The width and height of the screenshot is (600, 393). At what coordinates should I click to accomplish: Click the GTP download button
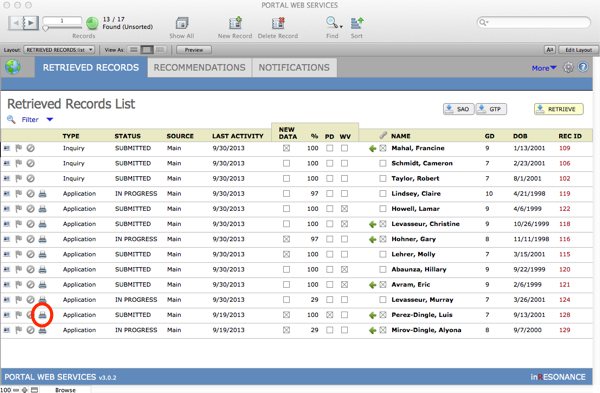(491, 109)
